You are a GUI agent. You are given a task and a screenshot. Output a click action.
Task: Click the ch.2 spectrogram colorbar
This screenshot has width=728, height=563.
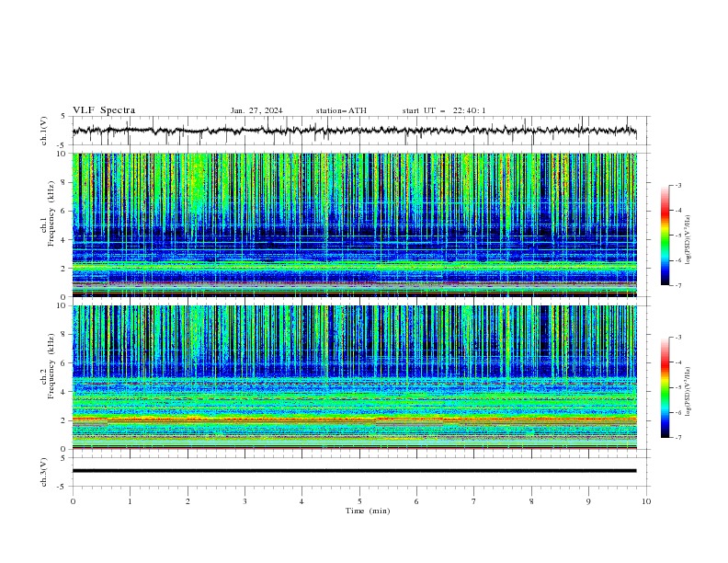click(x=665, y=387)
